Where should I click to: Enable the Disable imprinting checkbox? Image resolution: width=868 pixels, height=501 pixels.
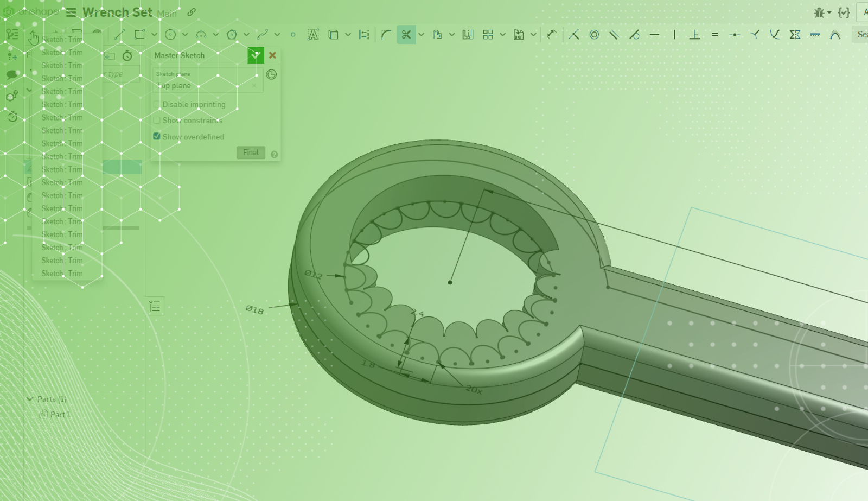point(157,104)
